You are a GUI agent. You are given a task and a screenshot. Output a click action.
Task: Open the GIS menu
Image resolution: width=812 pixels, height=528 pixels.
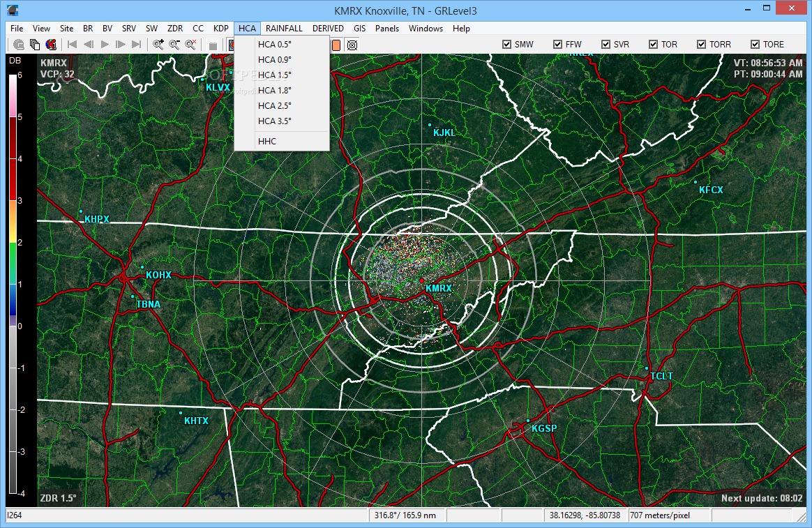pos(359,29)
